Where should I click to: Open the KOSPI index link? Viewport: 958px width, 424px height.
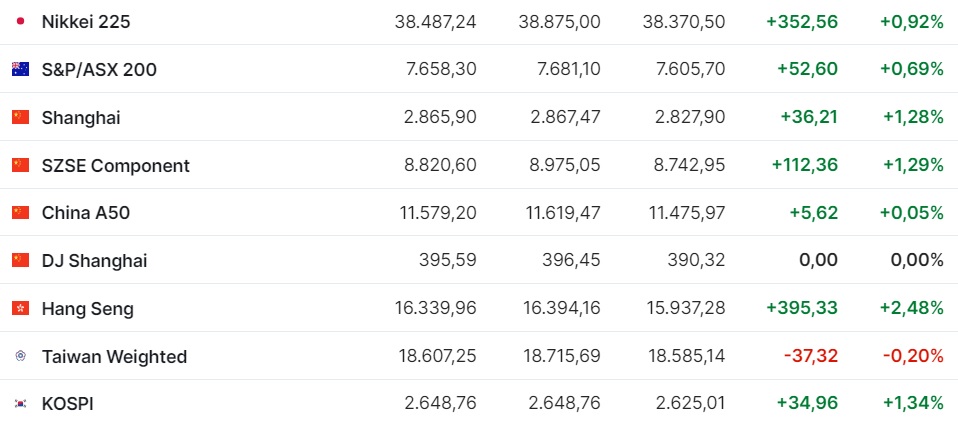(67, 404)
